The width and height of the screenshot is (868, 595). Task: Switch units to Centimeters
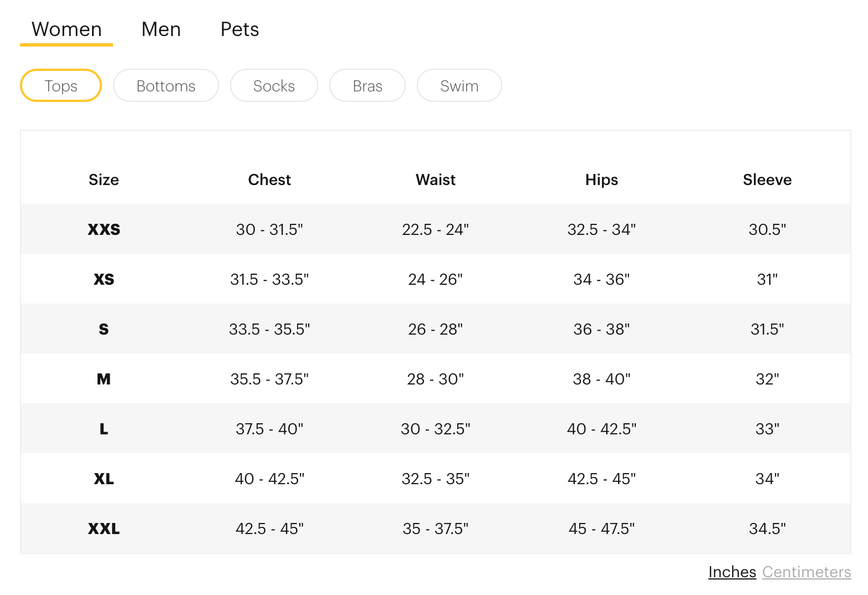click(806, 572)
